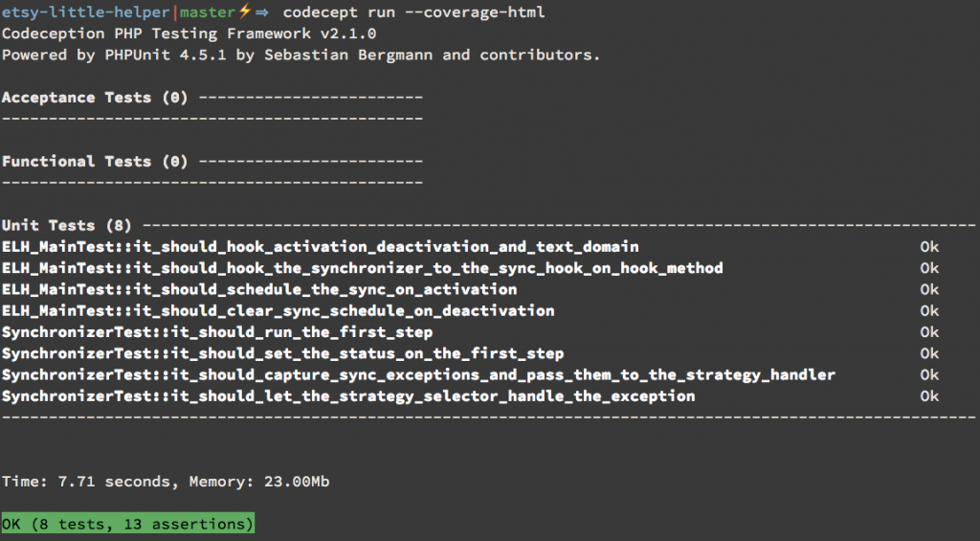Click the Functional Tests (0) heading
Screen dimensions: 980x541
coord(95,162)
